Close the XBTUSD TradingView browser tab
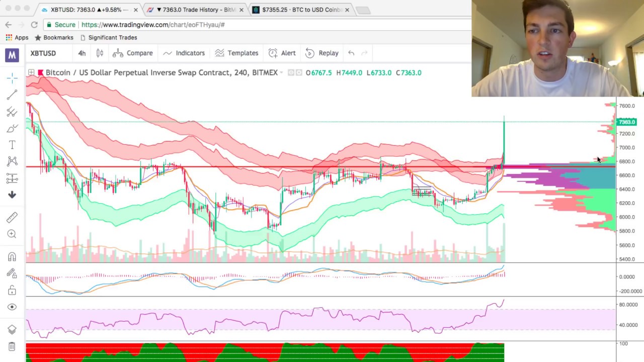644x362 pixels. tap(135, 10)
